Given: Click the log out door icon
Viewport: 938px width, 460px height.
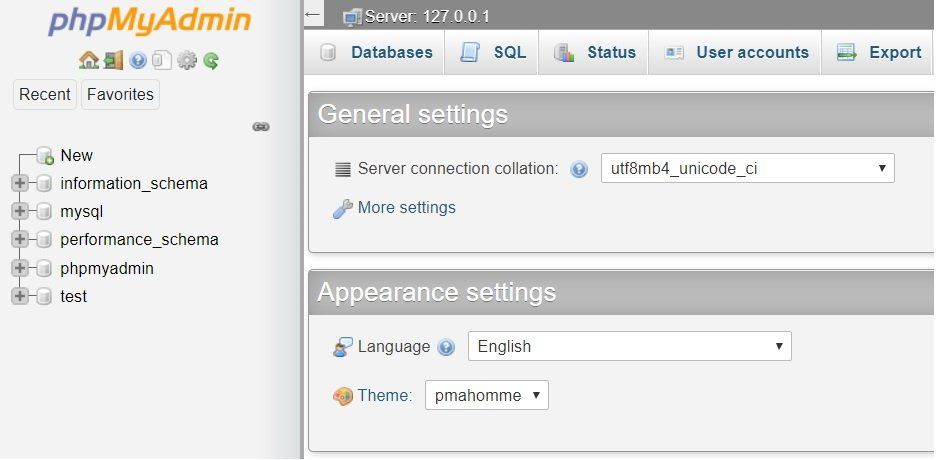Looking at the screenshot, I should point(113,60).
